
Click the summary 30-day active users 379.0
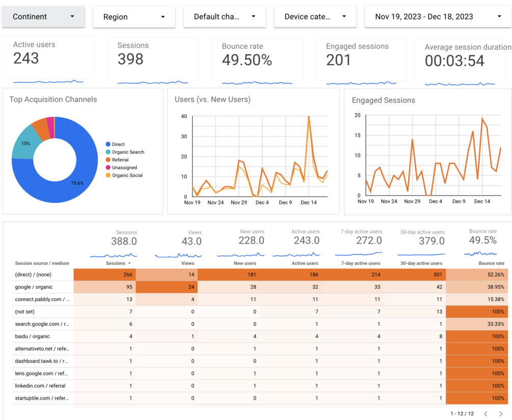click(432, 241)
